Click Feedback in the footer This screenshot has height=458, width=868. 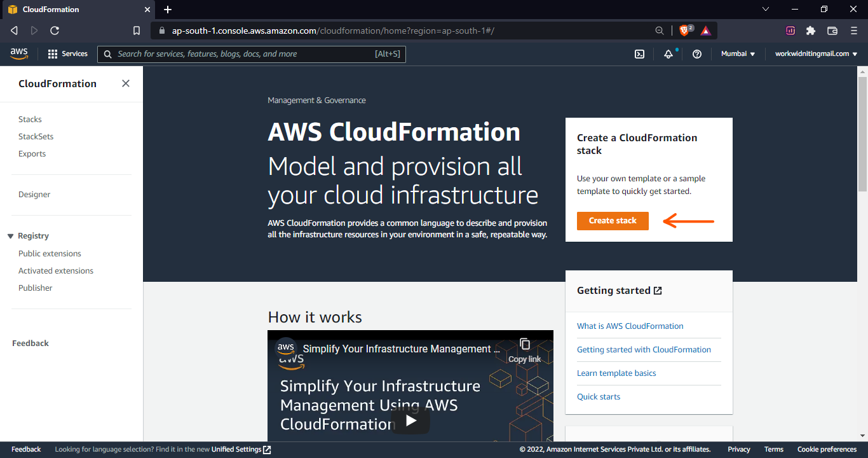(26, 450)
